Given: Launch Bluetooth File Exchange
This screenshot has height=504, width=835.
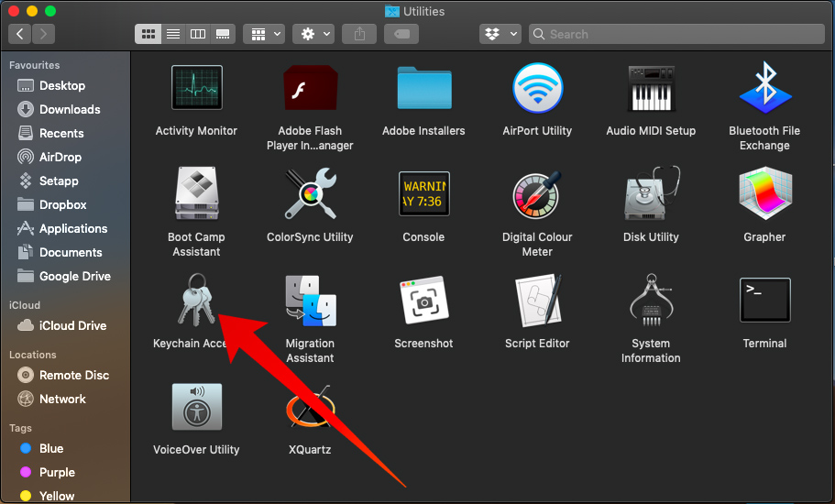Looking at the screenshot, I should 764,88.
